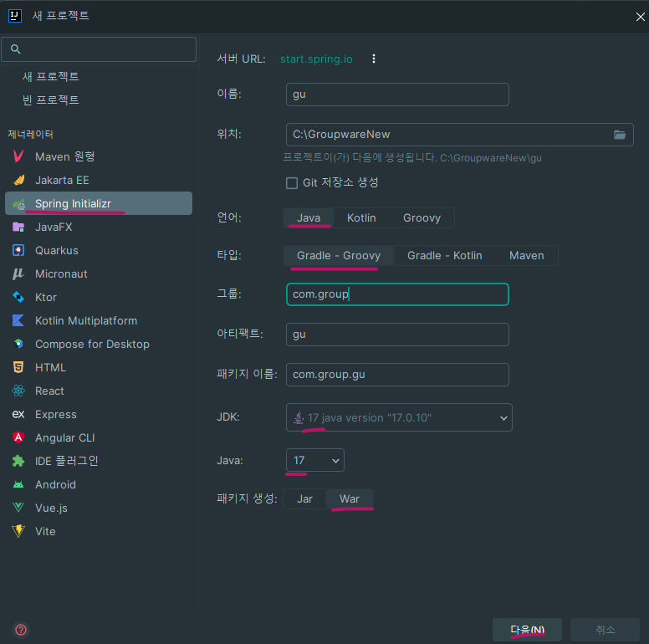This screenshot has width=649, height=644.
Task: Click the 다음(N) next button
Action: coord(527,630)
